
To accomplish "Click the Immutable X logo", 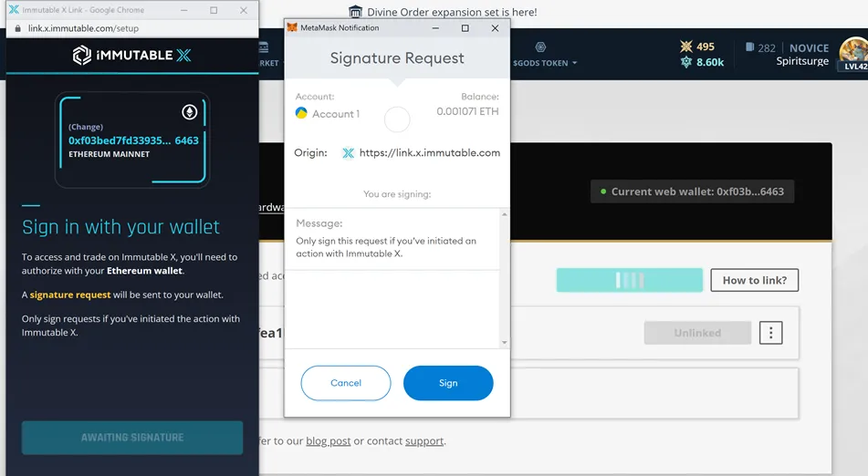I will [131, 55].
